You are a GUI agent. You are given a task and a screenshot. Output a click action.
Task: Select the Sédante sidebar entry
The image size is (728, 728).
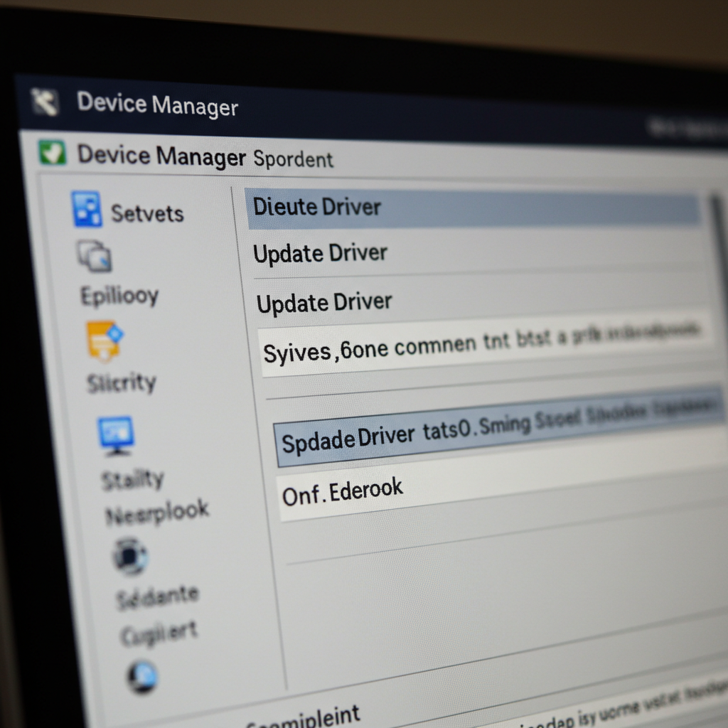pos(157,597)
